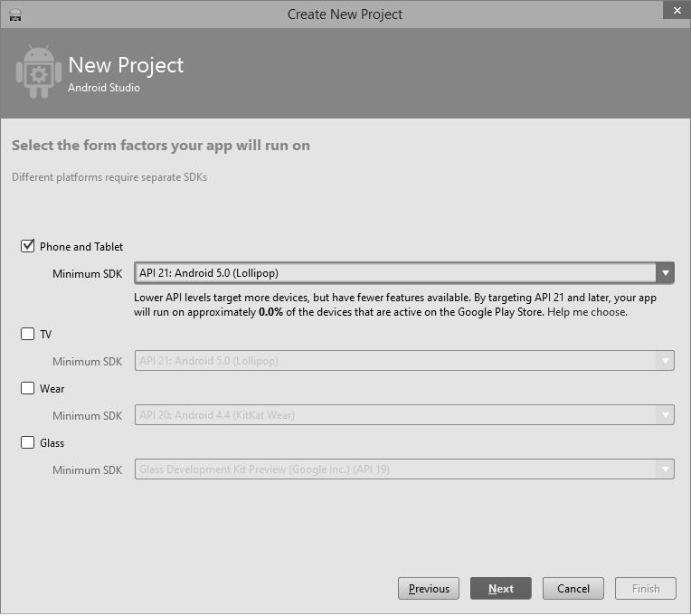Click the 'Select the form factors' heading

point(161,146)
